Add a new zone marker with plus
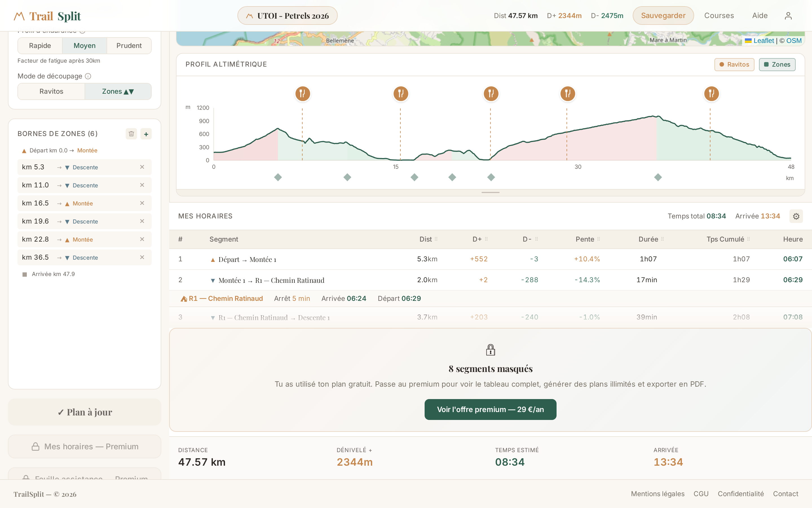This screenshot has width=812, height=508. [146, 134]
